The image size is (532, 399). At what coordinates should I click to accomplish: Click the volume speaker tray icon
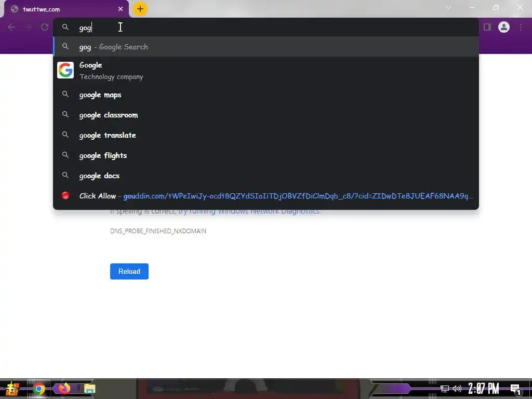click(x=457, y=389)
